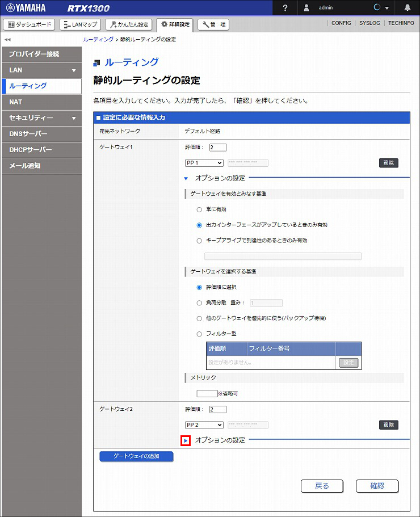
Task: Click ゲートウェイ1 評価順 input field
Action: click(x=218, y=148)
